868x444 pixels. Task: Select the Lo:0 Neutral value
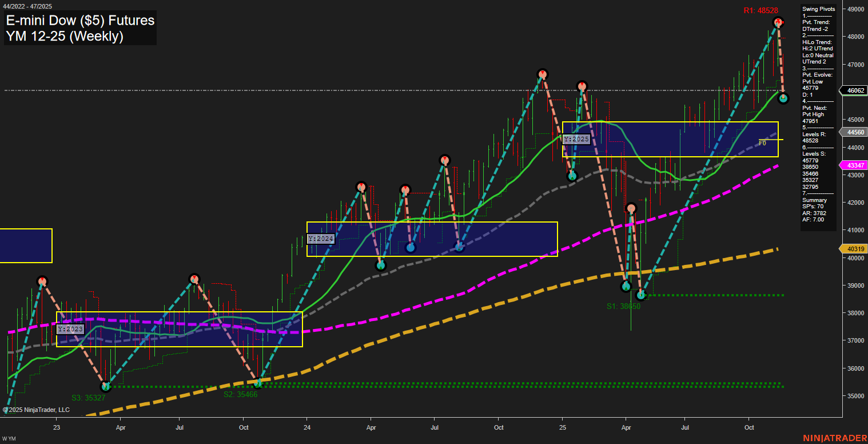click(818, 55)
